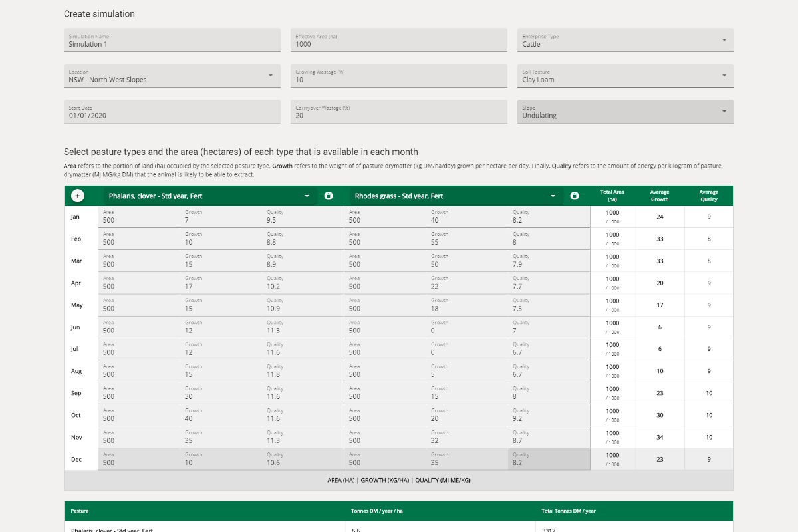Edit January Area for Phalaris clover

click(133, 217)
